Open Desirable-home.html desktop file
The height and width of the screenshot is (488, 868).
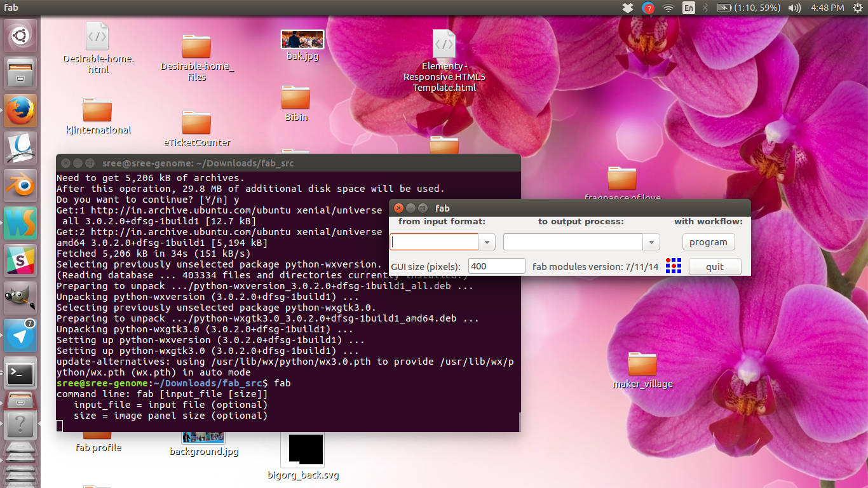(98, 48)
